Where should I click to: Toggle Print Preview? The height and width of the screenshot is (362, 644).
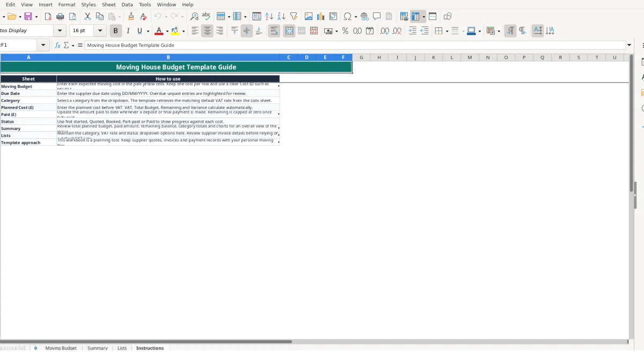pos(73,17)
